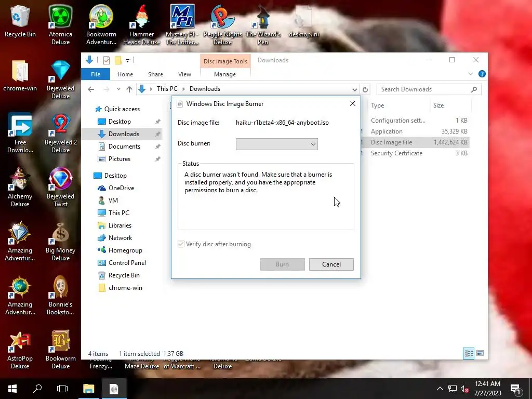Screen dimensions: 532x399
Task: Open Task View on the taskbar
Action: (62, 389)
